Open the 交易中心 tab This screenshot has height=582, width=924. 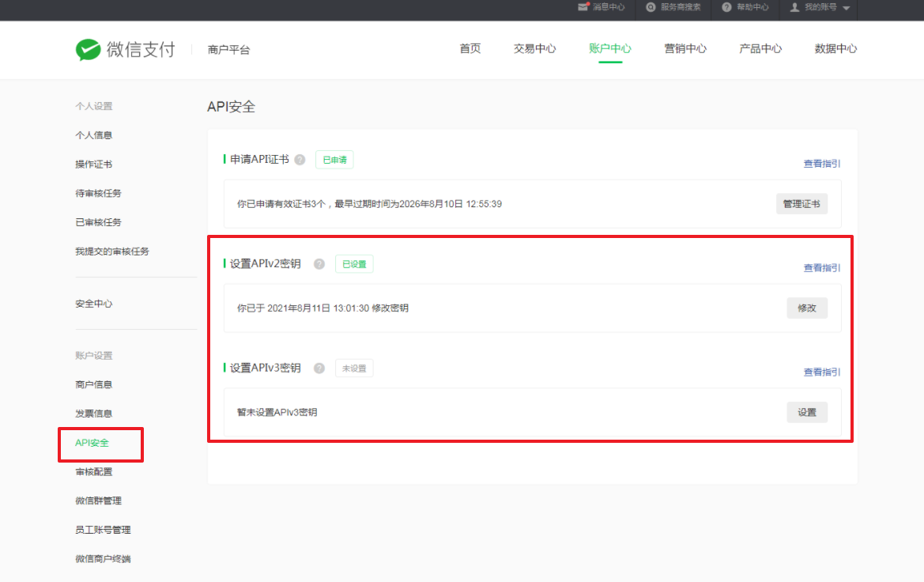(534, 49)
